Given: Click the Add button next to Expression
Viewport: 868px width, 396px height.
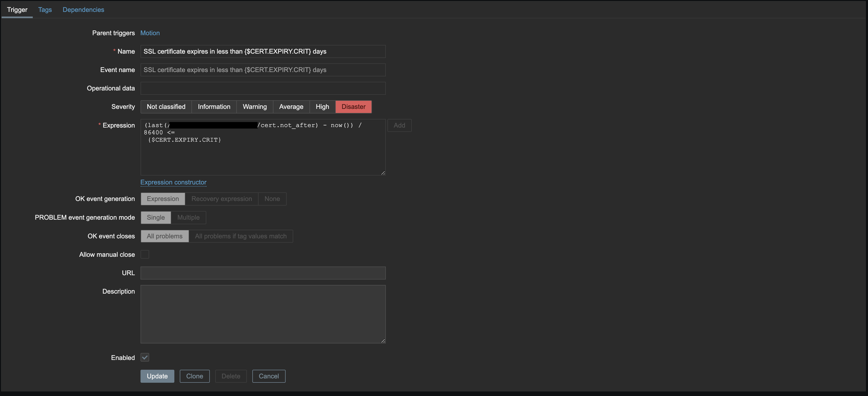Looking at the screenshot, I should [x=399, y=125].
